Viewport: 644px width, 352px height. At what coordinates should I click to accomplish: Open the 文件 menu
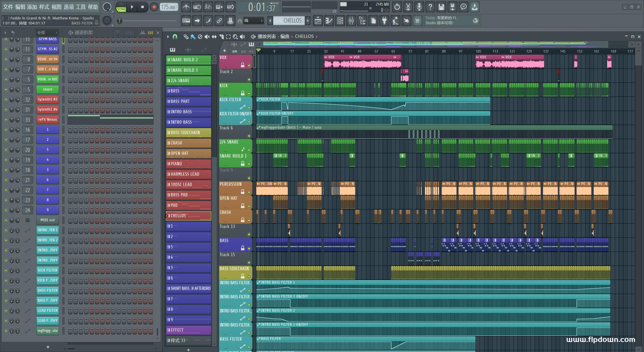tap(8, 7)
